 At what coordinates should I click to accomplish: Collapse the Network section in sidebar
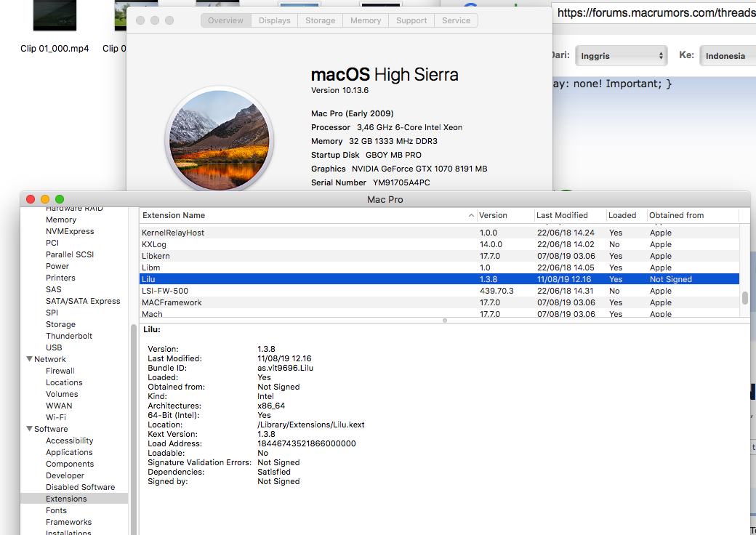[x=29, y=359]
